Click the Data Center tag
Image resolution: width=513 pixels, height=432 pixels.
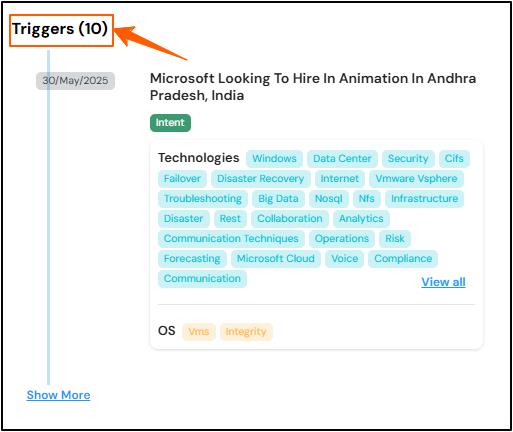(342, 159)
